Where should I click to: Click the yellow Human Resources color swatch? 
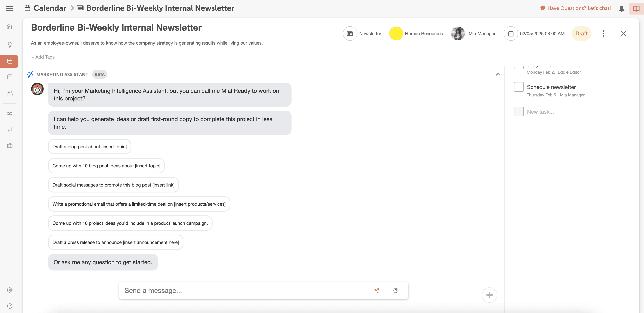[x=396, y=33]
